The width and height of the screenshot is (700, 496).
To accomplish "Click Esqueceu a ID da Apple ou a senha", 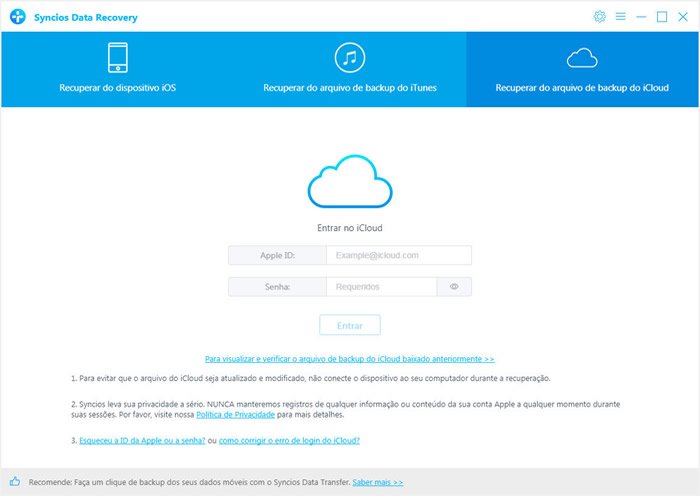I will point(143,440).
